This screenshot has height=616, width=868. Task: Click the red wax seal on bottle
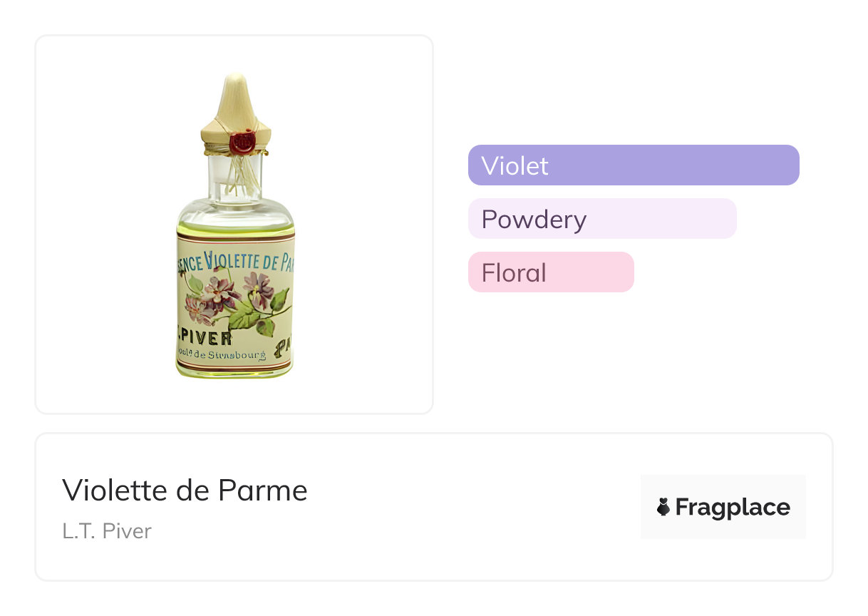coord(243,140)
